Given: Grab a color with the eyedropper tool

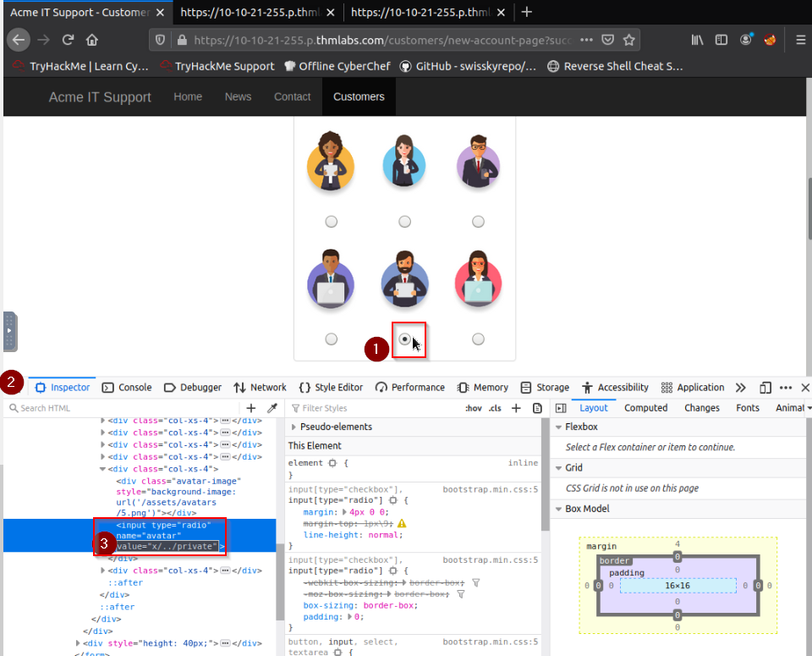Looking at the screenshot, I should [272, 408].
